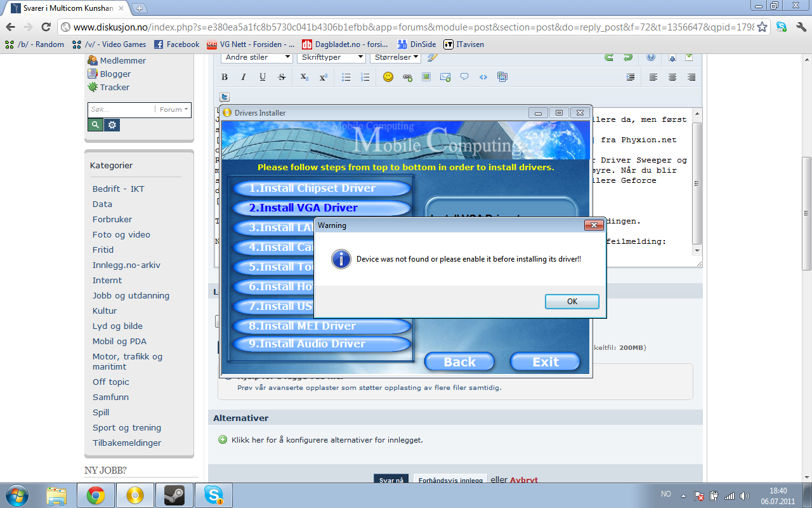Toggle bold formatting in the post editor
Viewport: 812px width, 508px height.
pos(225,77)
